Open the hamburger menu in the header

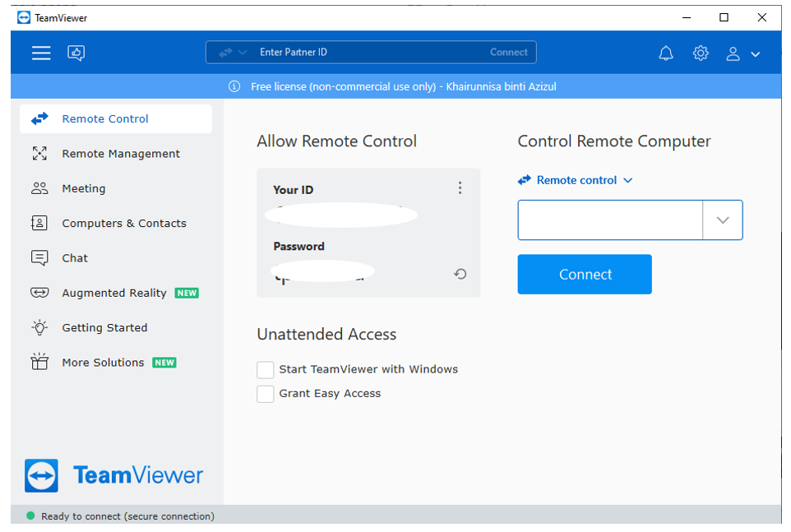(41, 53)
